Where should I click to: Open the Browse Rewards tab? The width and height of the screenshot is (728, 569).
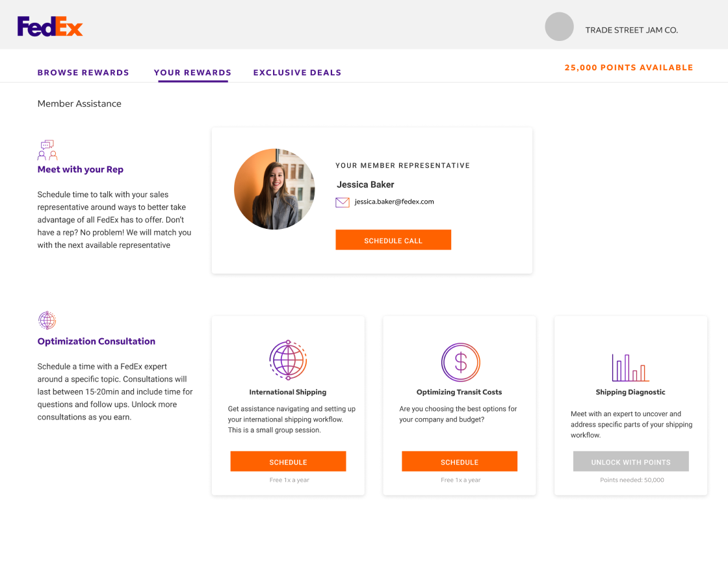click(x=83, y=72)
